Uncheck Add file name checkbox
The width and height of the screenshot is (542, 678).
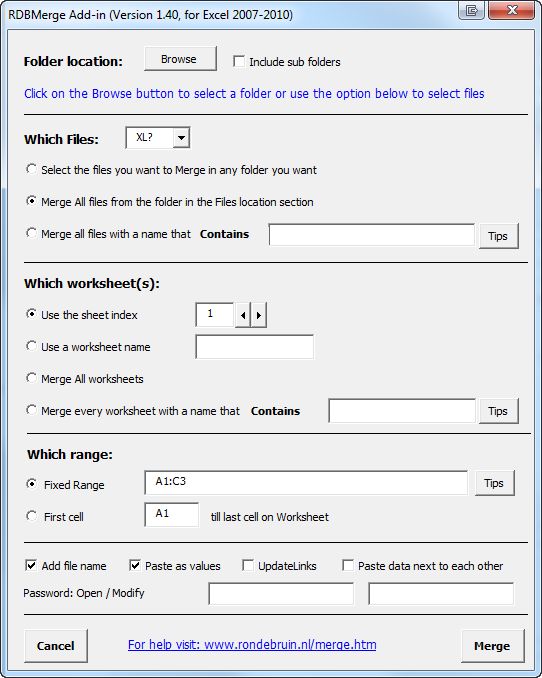click(31, 565)
